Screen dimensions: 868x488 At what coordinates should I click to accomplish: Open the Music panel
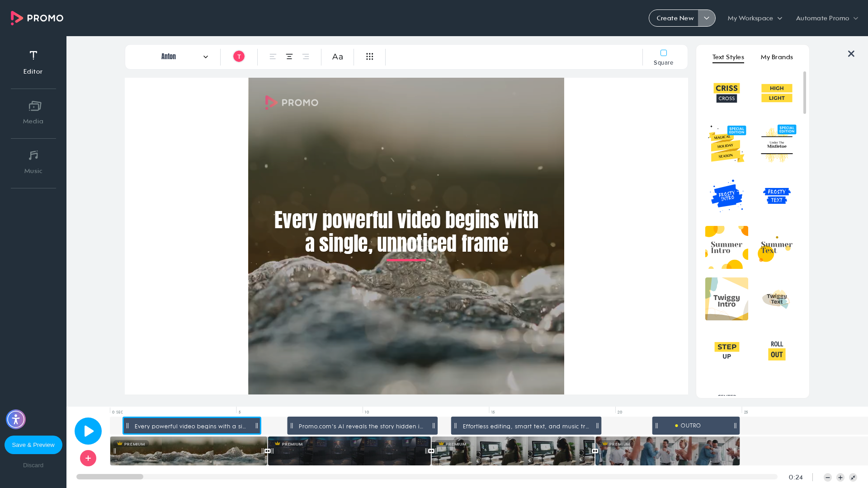(33, 162)
